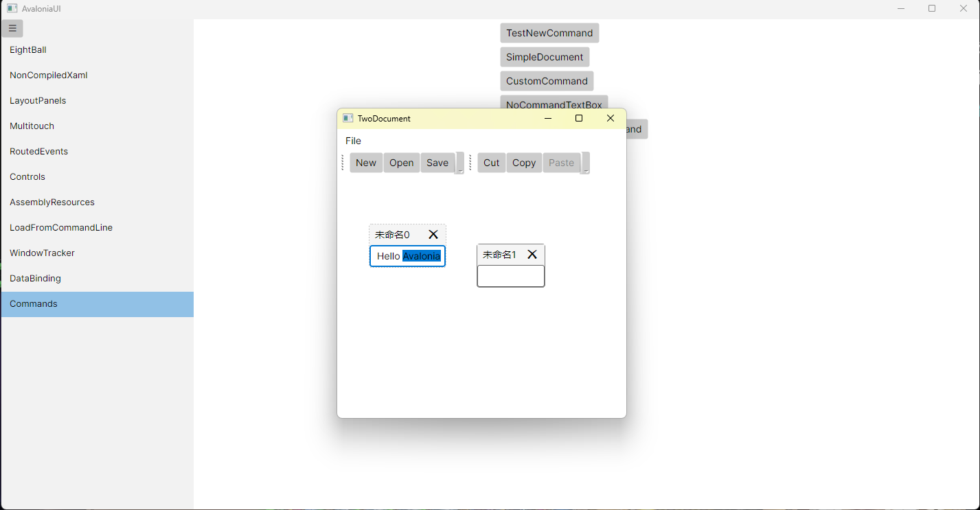Image resolution: width=980 pixels, height=510 pixels.
Task: Grab the file toolbar grip handle
Action: (x=343, y=163)
